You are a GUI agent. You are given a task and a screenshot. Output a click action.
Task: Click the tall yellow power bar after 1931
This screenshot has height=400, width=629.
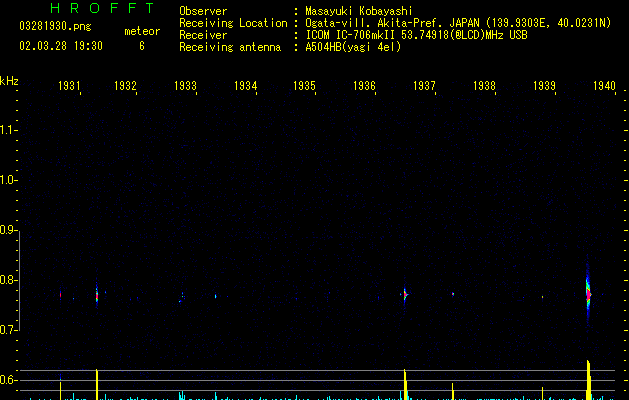coord(97,384)
